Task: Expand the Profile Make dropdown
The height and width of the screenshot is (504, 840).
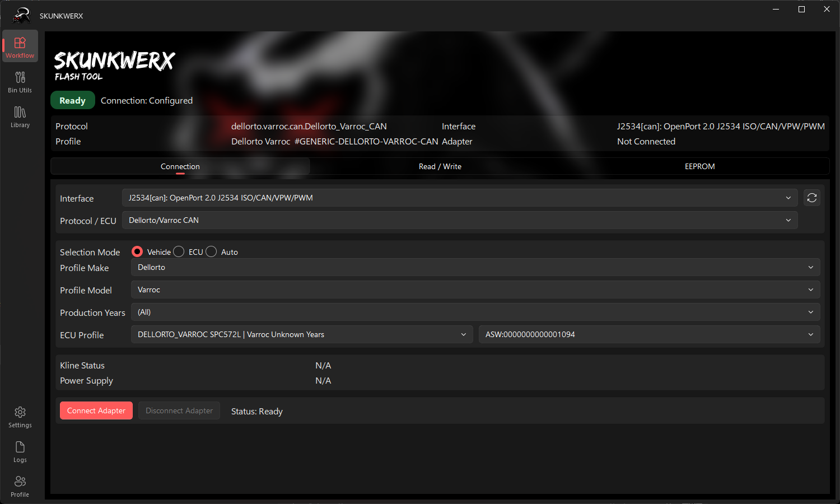Action: [475, 267]
